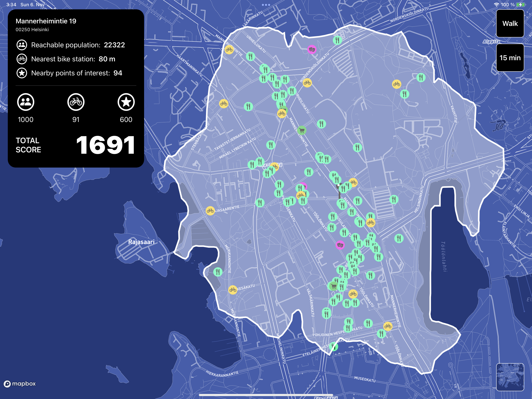532x399 pixels.
Task: Tap the total score 1691 value
Action: [x=105, y=145]
